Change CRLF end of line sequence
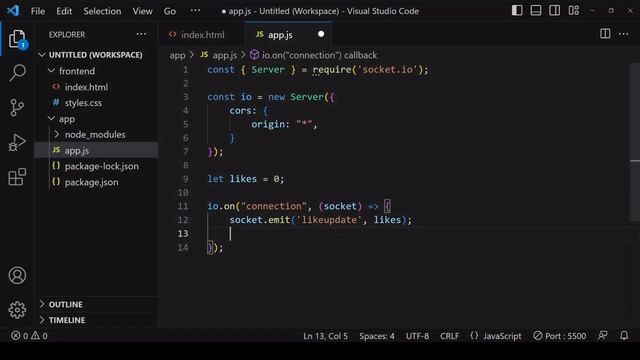Viewport: 640px width, 360px height. [x=449, y=336]
